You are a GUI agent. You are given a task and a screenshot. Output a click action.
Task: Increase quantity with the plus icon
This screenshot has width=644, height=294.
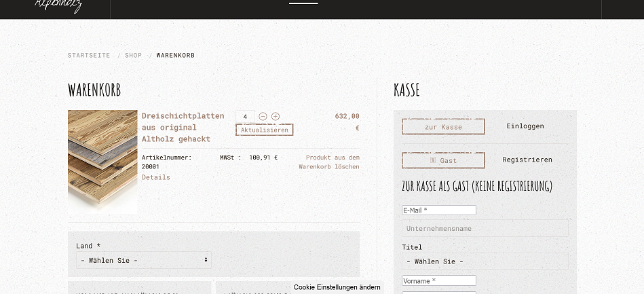tap(276, 117)
